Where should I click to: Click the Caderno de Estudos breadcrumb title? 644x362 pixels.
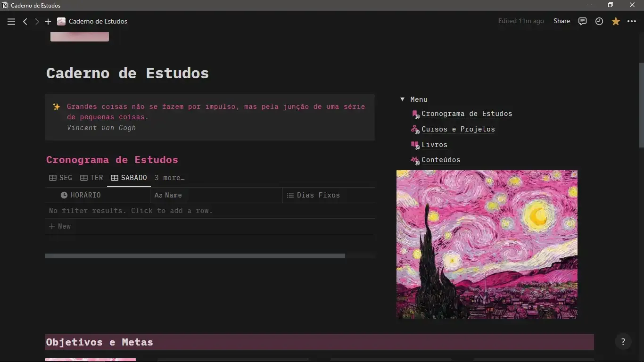pyautogui.click(x=98, y=21)
